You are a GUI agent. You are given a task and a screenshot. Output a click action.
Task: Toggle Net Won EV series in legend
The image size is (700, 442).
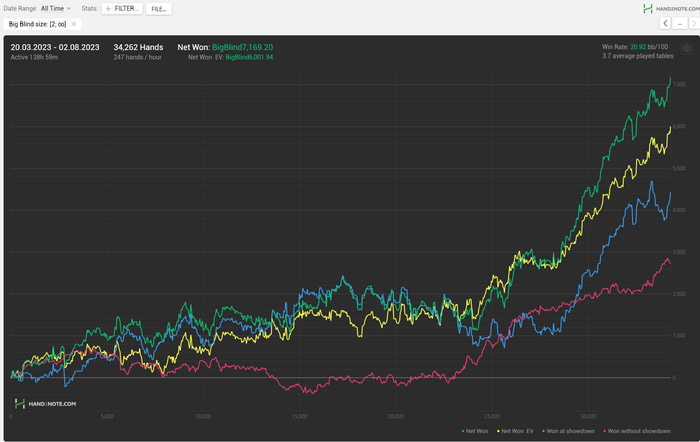(515, 431)
